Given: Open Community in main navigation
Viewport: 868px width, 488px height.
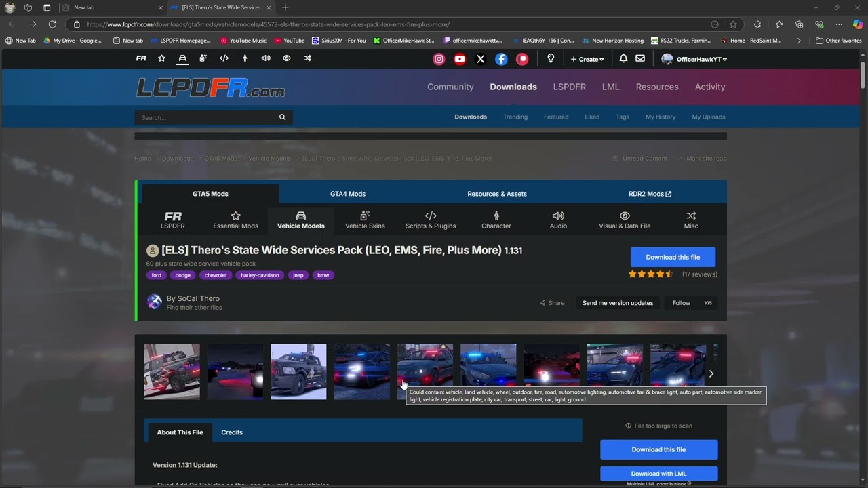Looking at the screenshot, I should tap(450, 87).
